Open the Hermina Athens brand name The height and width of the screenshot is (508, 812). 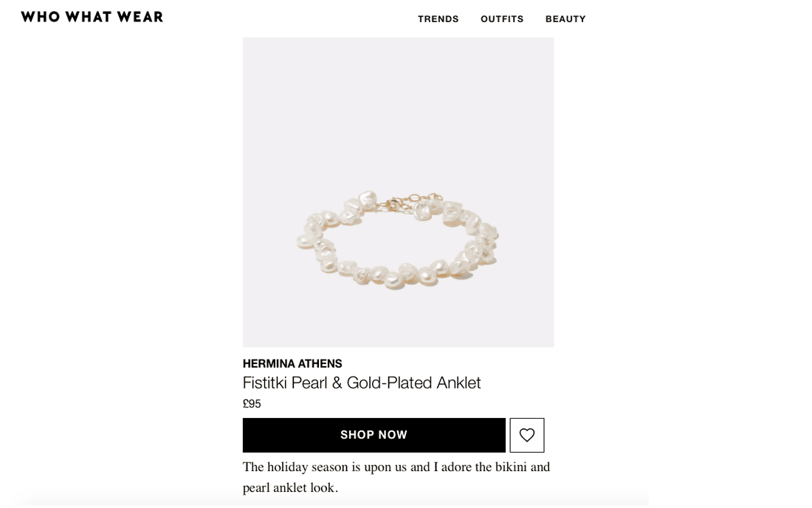tap(292, 363)
